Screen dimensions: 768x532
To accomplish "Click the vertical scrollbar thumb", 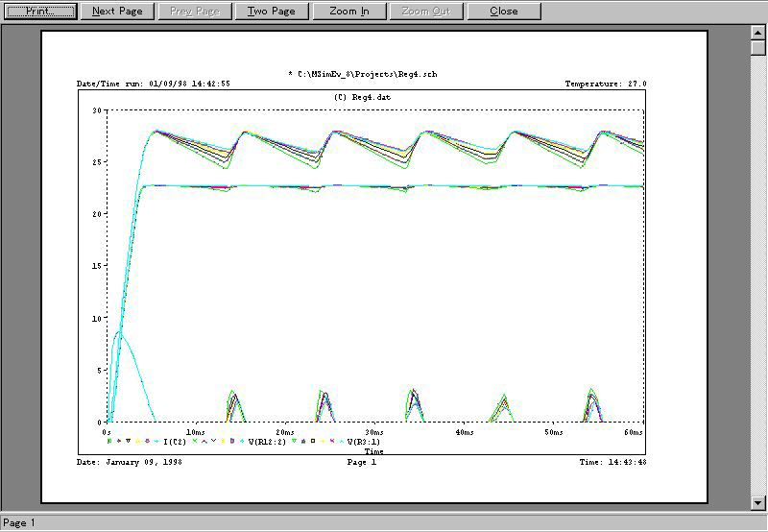I will 756,50.
